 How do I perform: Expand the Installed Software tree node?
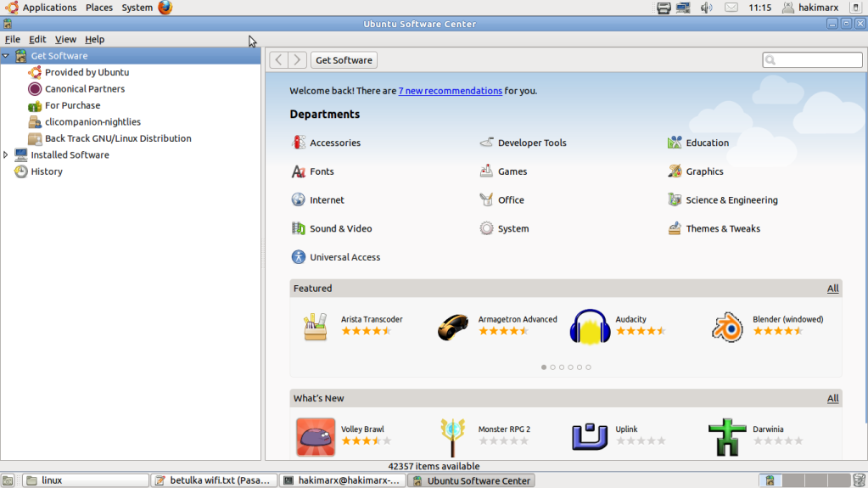[6, 155]
